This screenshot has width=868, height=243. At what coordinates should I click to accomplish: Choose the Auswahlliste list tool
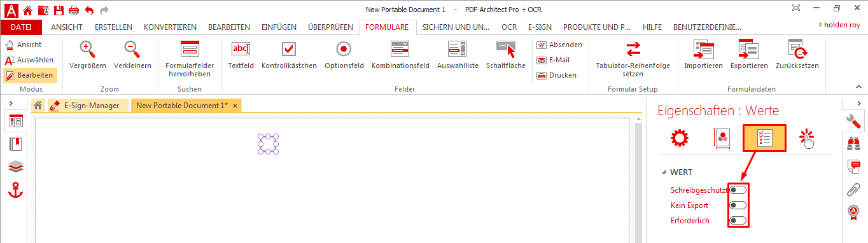click(458, 55)
